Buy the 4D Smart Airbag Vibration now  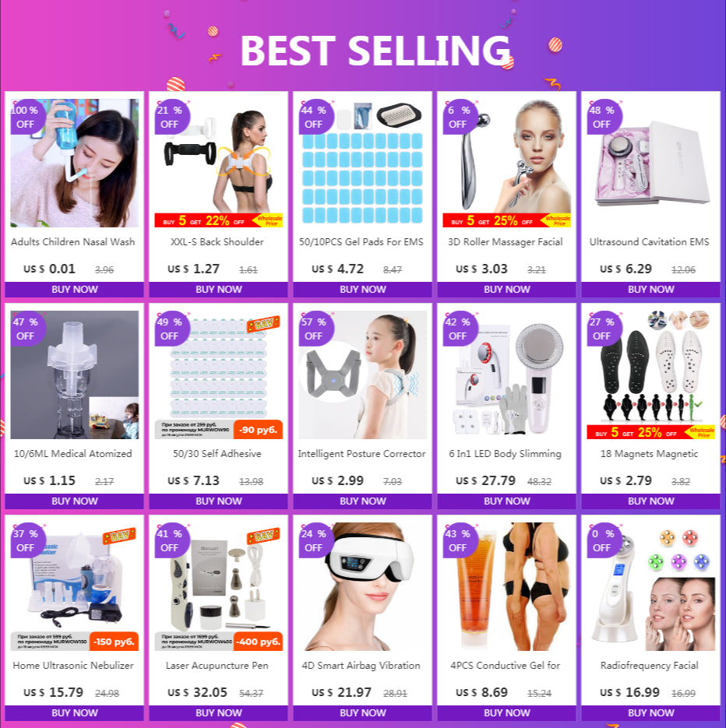(x=362, y=712)
